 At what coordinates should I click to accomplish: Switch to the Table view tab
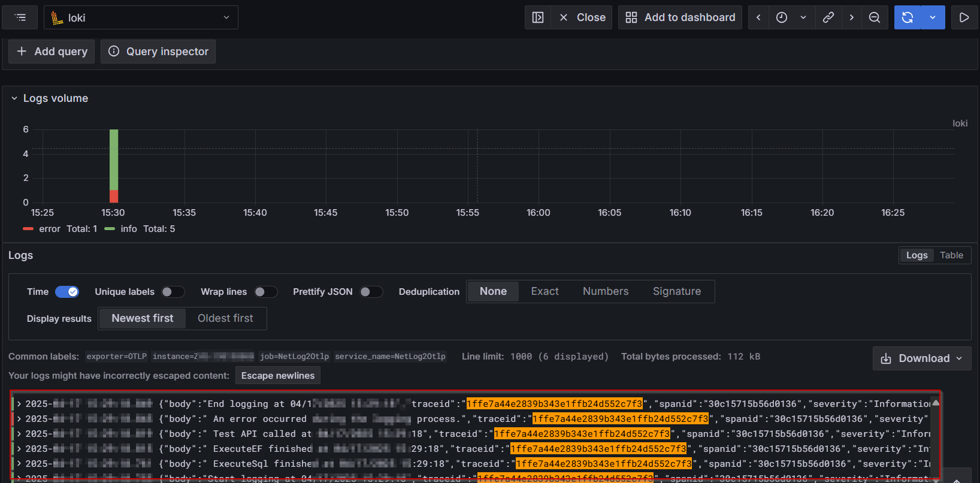951,255
